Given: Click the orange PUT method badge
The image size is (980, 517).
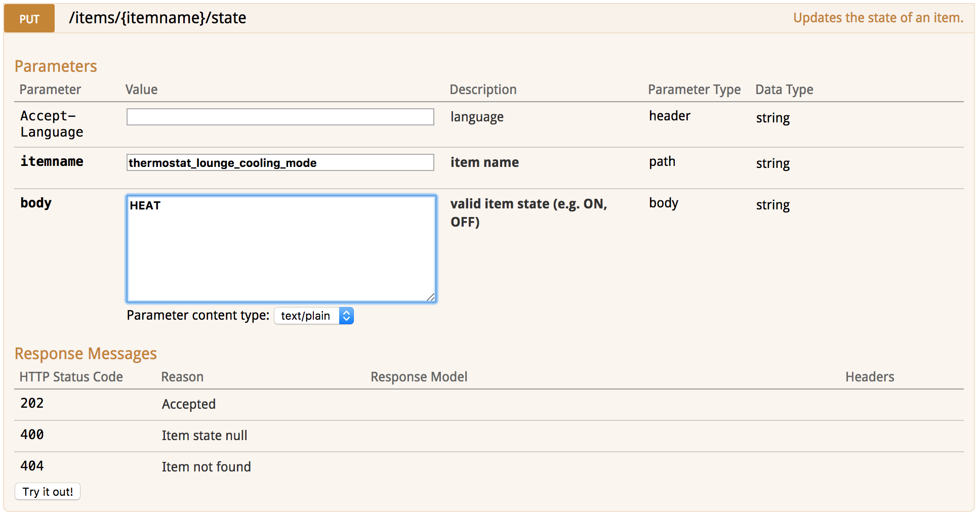Looking at the screenshot, I should click(29, 19).
